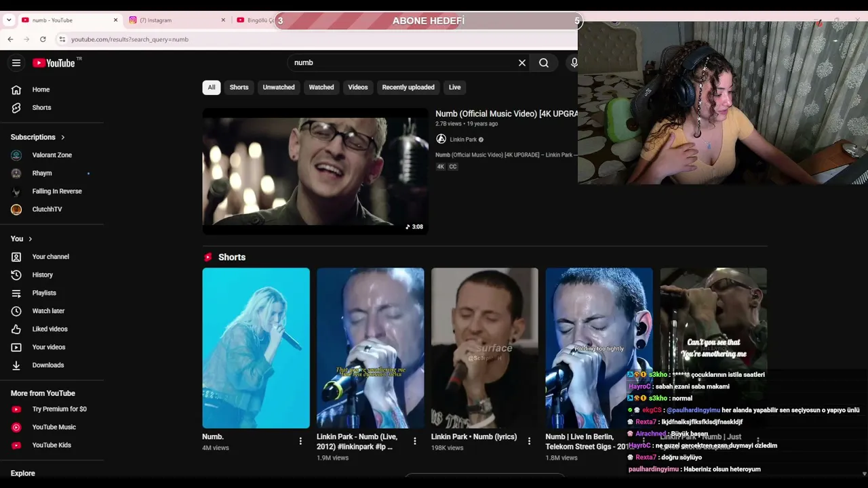Click the More from YouTube heading
Screen dimensions: 868x488
coord(43,393)
